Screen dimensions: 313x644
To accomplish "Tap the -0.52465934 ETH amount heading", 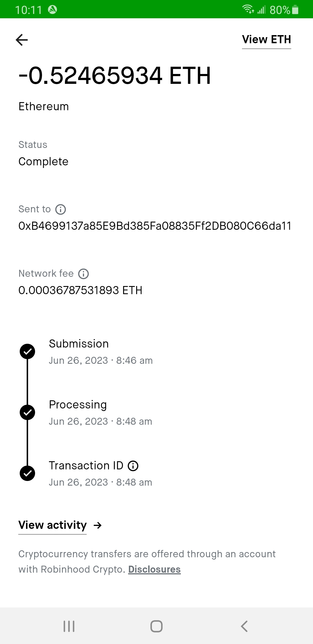I will pos(114,76).
